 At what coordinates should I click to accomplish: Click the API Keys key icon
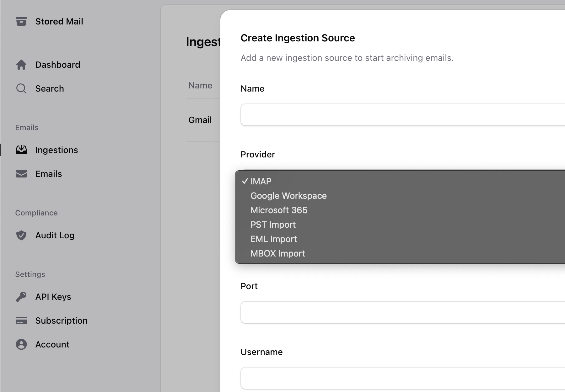(x=21, y=297)
